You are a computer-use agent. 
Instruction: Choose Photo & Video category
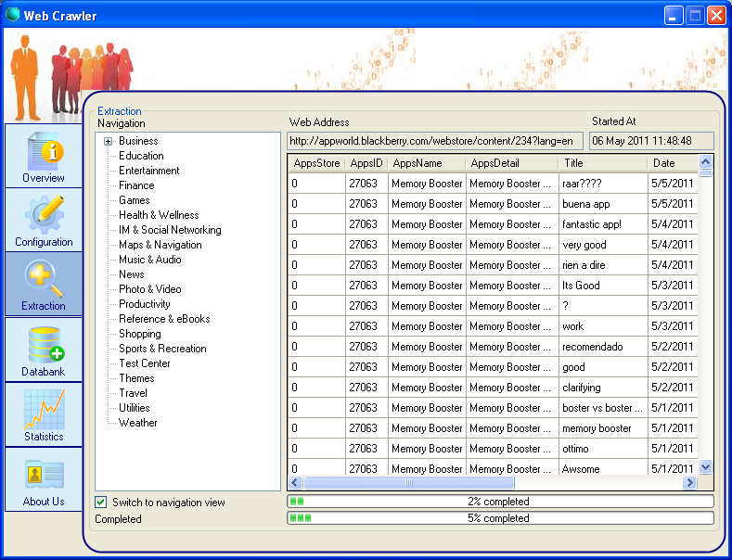click(150, 289)
